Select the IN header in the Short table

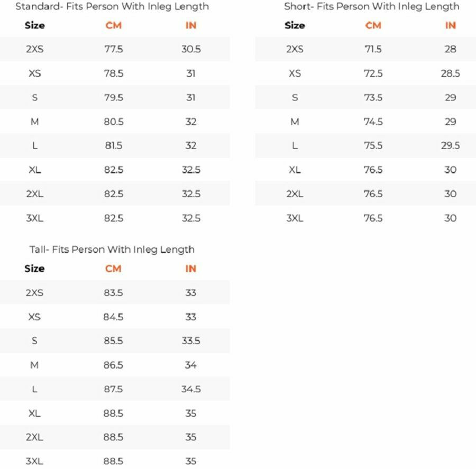click(450, 25)
